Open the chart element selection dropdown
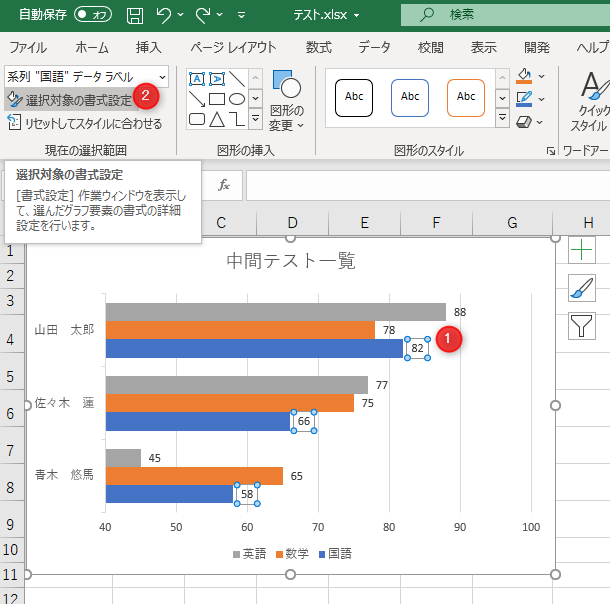Image resolution: width=610 pixels, height=604 pixels. click(161, 77)
